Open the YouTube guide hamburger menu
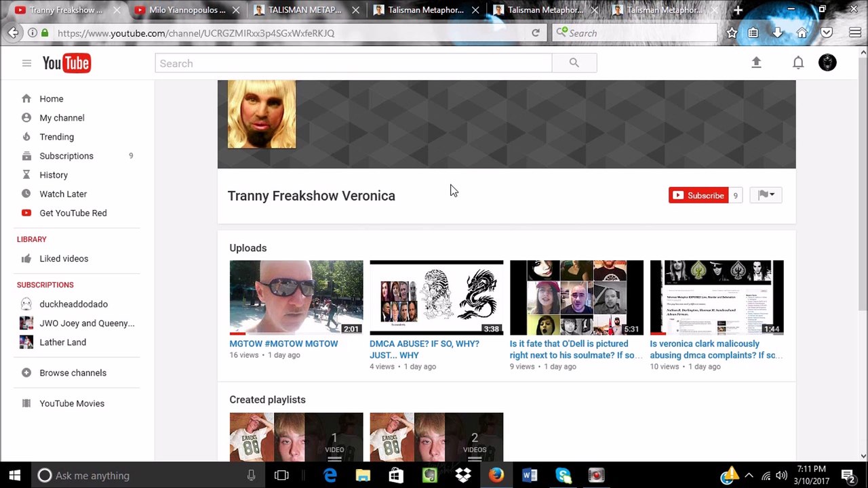Screen dimensions: 868x488 point(26,63)
